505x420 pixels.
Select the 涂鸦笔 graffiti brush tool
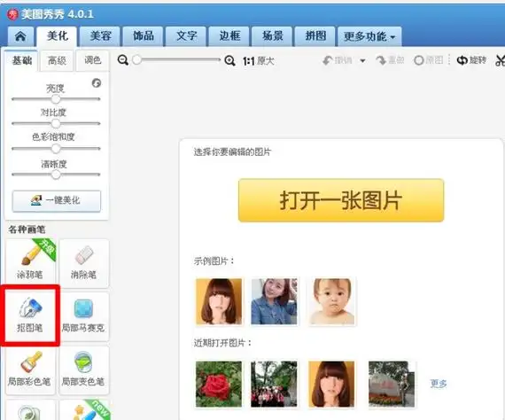tap(30, 263)
